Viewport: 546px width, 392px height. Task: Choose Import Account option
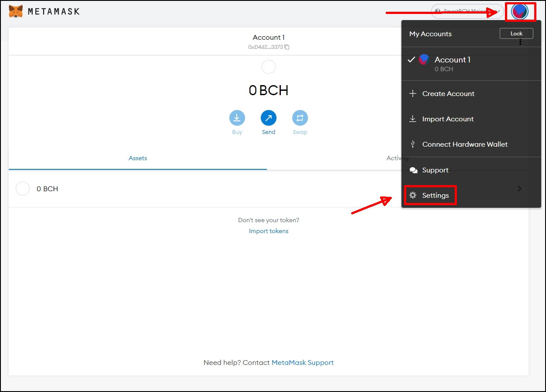click(x=471, y=119)
